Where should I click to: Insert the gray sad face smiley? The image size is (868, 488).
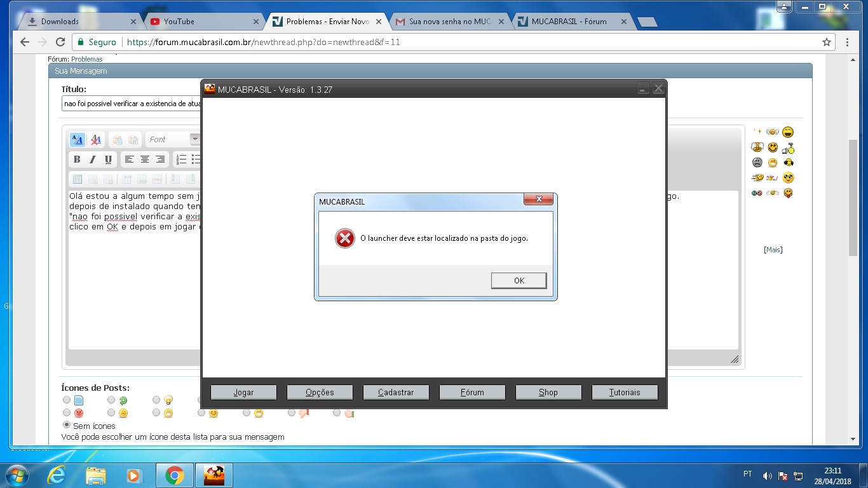(x=757, y=163)
